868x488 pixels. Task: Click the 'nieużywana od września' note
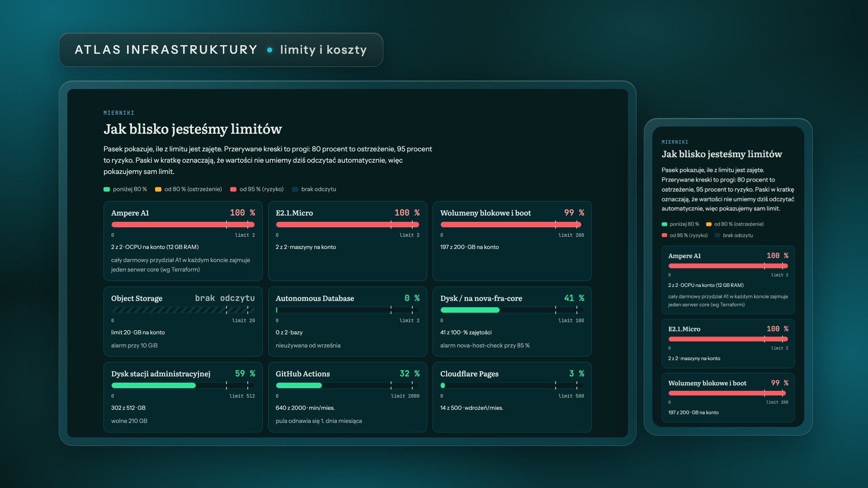(308, 346)
